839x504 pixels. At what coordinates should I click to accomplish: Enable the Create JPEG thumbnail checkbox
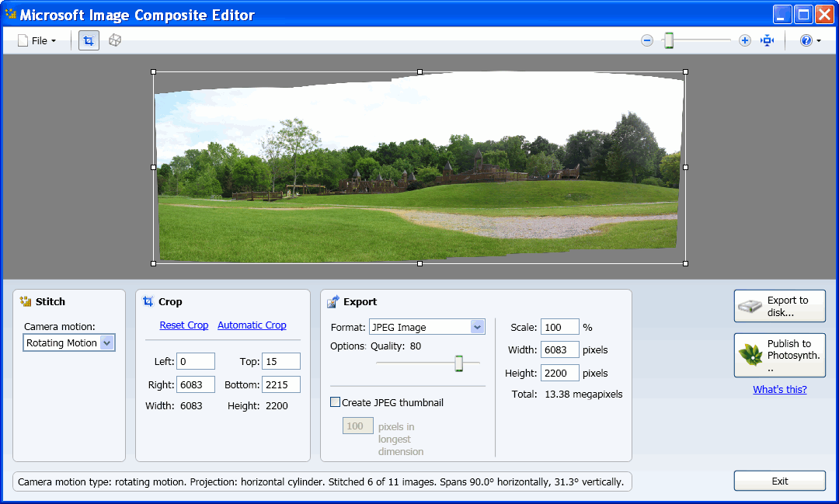click(335, 401)
